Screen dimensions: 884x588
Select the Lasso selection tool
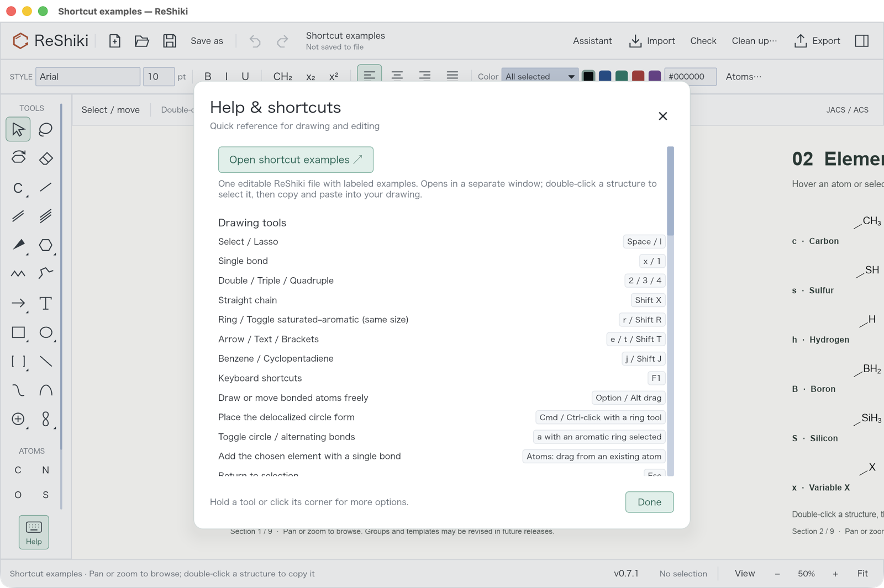click(45, 130)
